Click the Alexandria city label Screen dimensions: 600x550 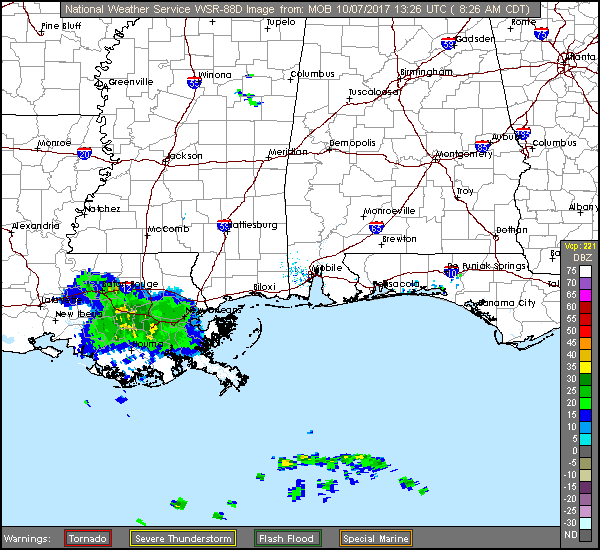pos(36,226)
